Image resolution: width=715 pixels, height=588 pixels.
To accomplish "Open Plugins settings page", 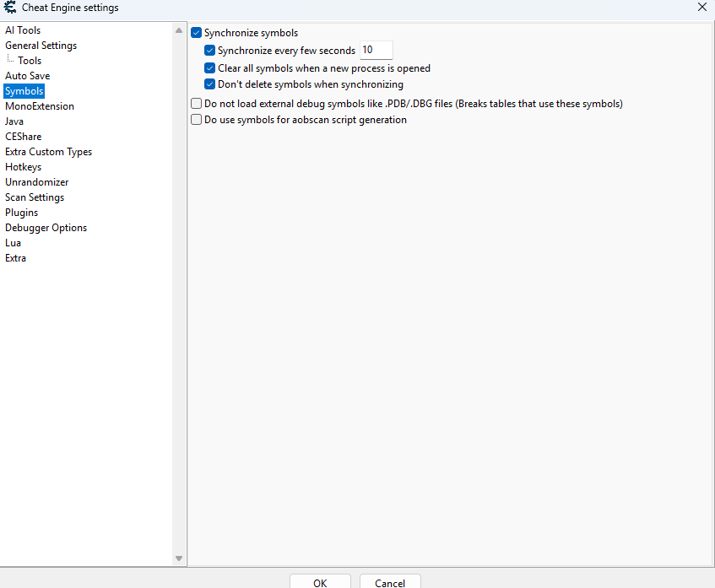I will [x=21, y=213].
